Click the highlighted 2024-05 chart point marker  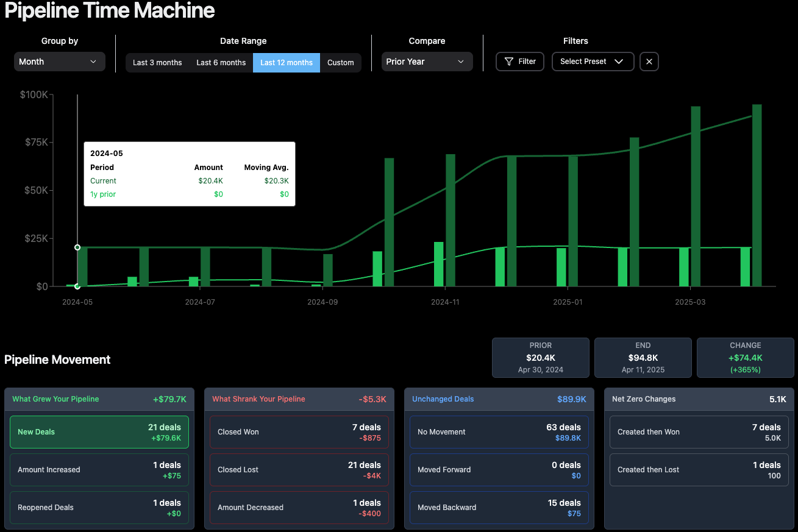[77, 247]
